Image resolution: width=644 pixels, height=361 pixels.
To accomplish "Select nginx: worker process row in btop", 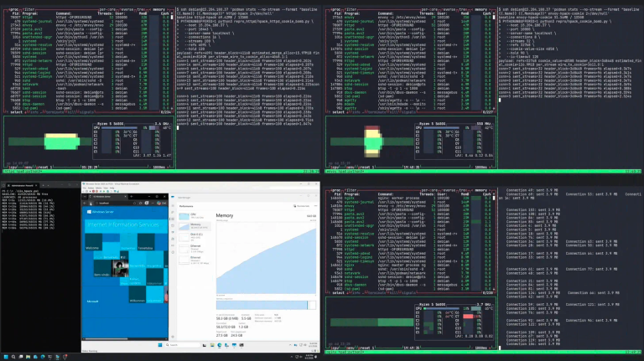I will tap(411, 199).
